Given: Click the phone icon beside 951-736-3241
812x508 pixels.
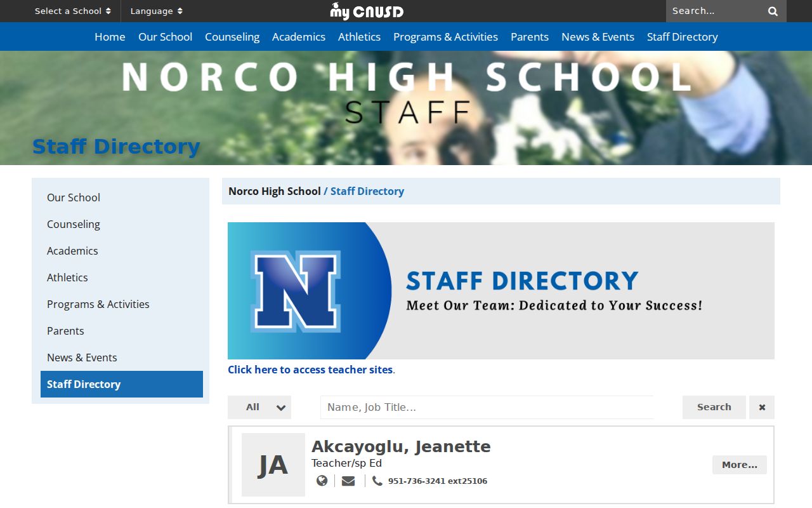Looking at the screenshot, I should click(377, 481).
